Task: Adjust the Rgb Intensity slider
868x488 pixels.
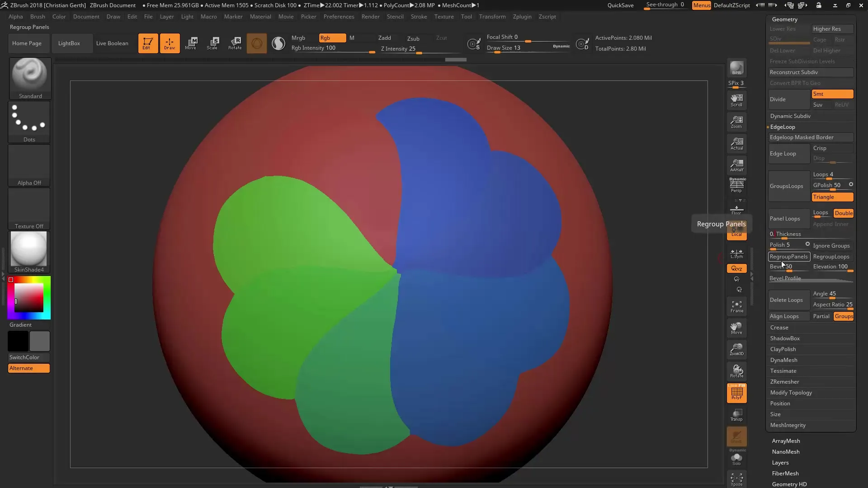Action: tap(333, 49)
